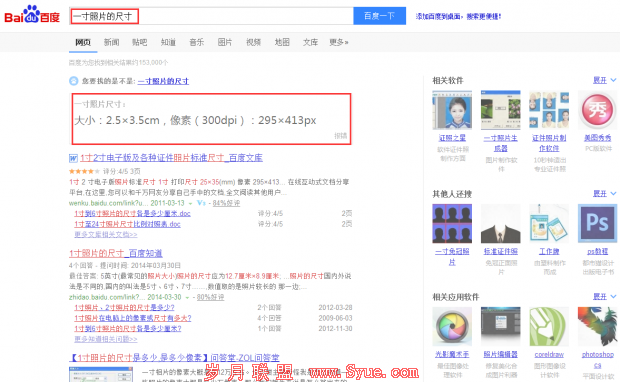Switch to the 贴吧 tab
This screenshot has width=620, height=382.
coord(140,42)
